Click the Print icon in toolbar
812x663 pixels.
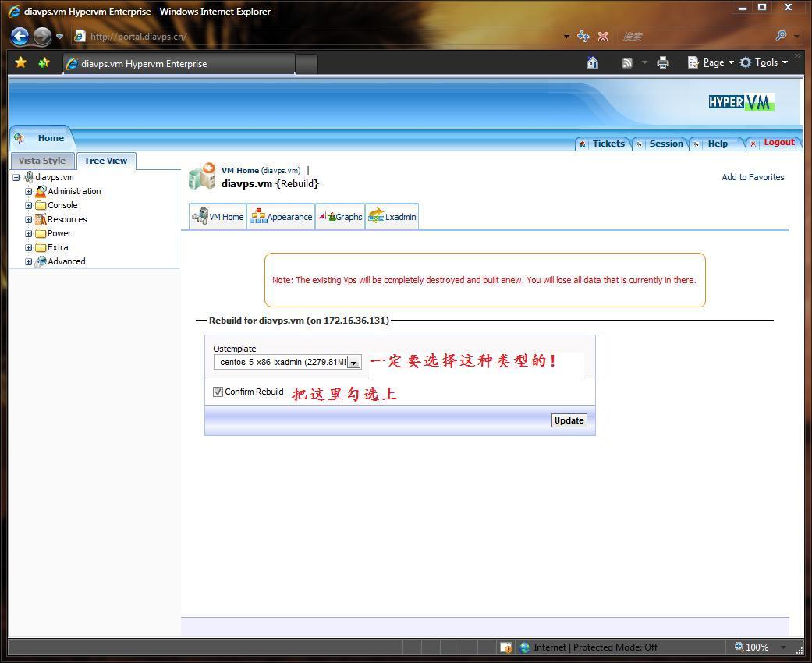point(663,62)
